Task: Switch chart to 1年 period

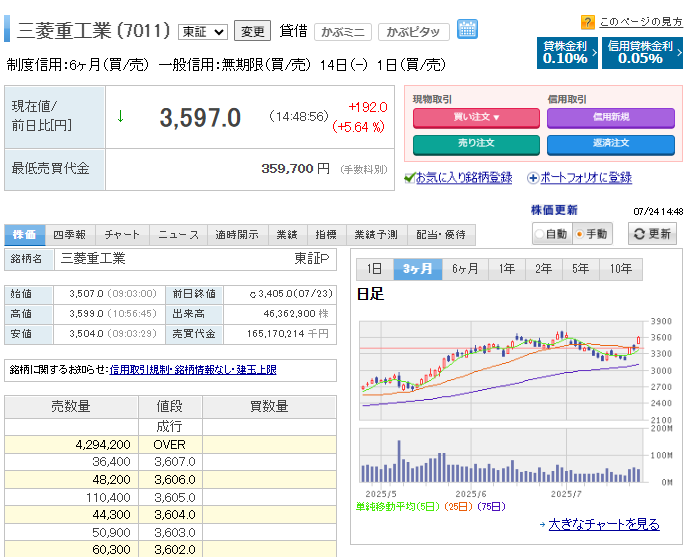Action: (507, 269)
